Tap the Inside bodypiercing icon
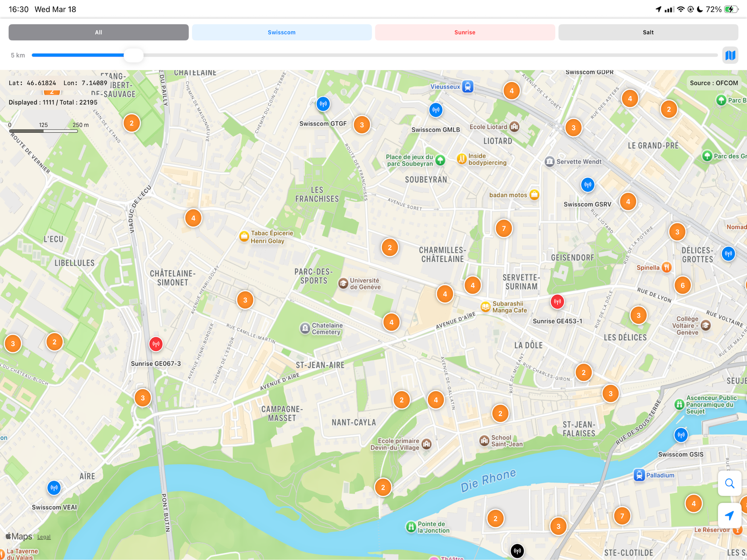This screenshot has height=560, width=747. [x=462, y=158]
